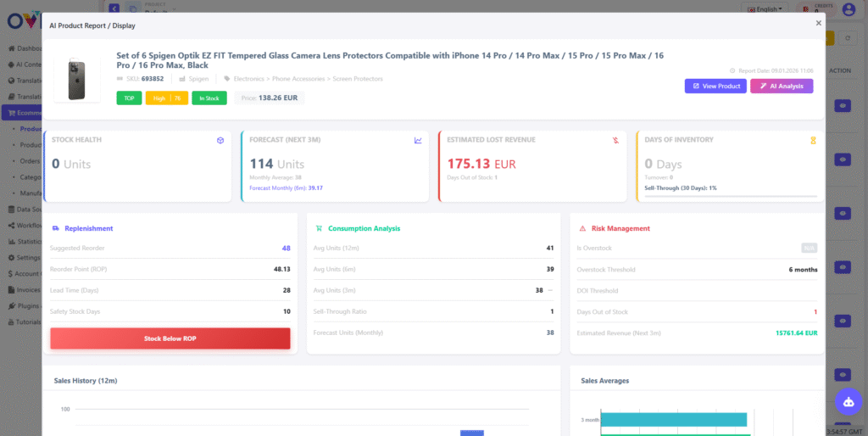Click the yellow High 76 score badge
The height and width of the screenshot is (436, 868).
point(166,98)
